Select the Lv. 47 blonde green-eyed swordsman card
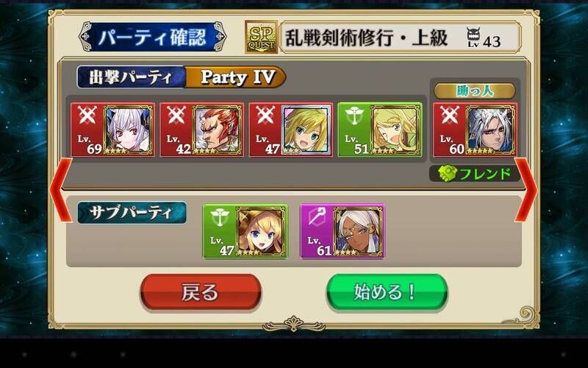Screen dimensions: 588x368 pyautogui.click(x=291, y=130)
